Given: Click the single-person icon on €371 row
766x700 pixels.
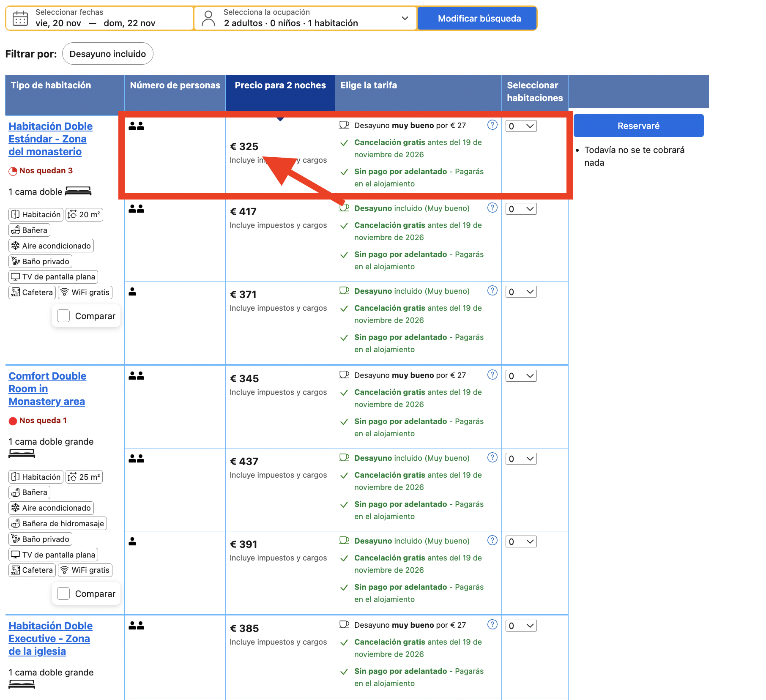Looking at the screenshot, I should [x=132, y=292].
